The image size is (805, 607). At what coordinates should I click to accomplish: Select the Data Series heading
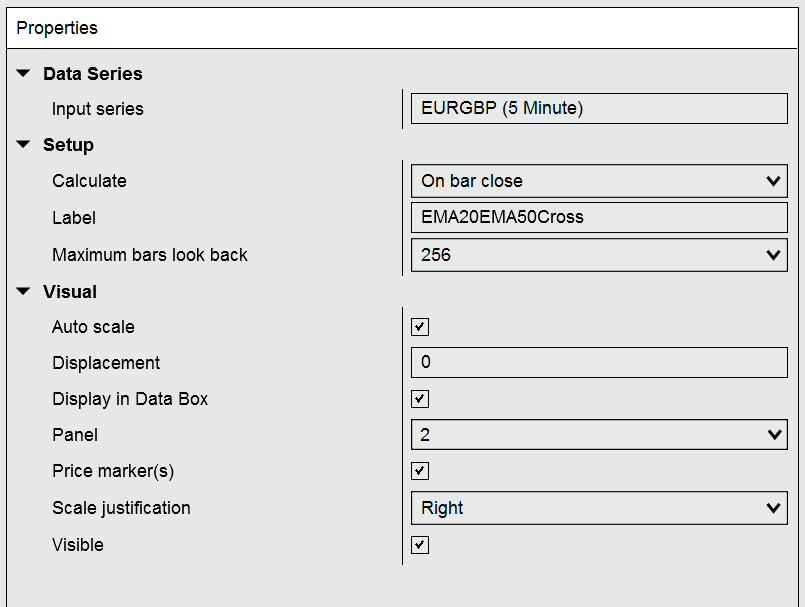[92, 74]
